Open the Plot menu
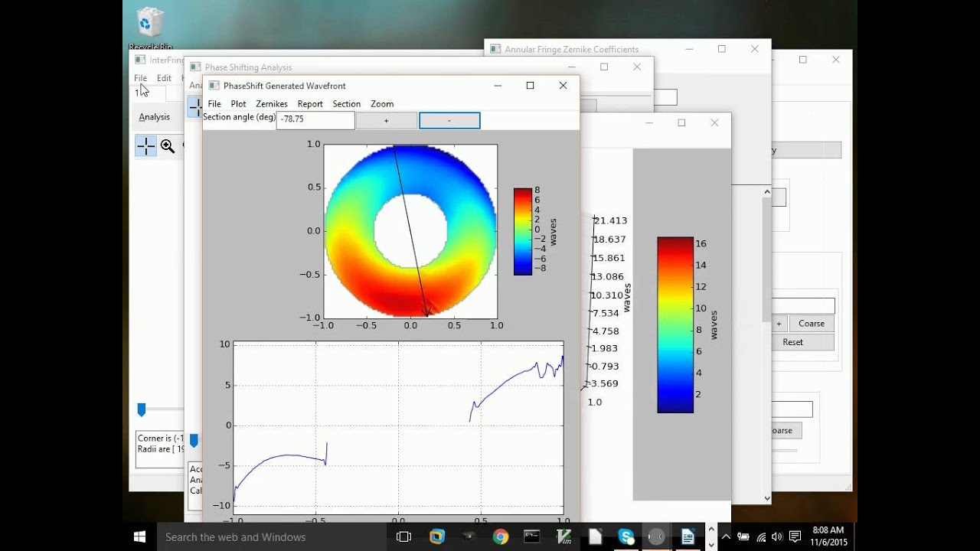 [238, 104]
